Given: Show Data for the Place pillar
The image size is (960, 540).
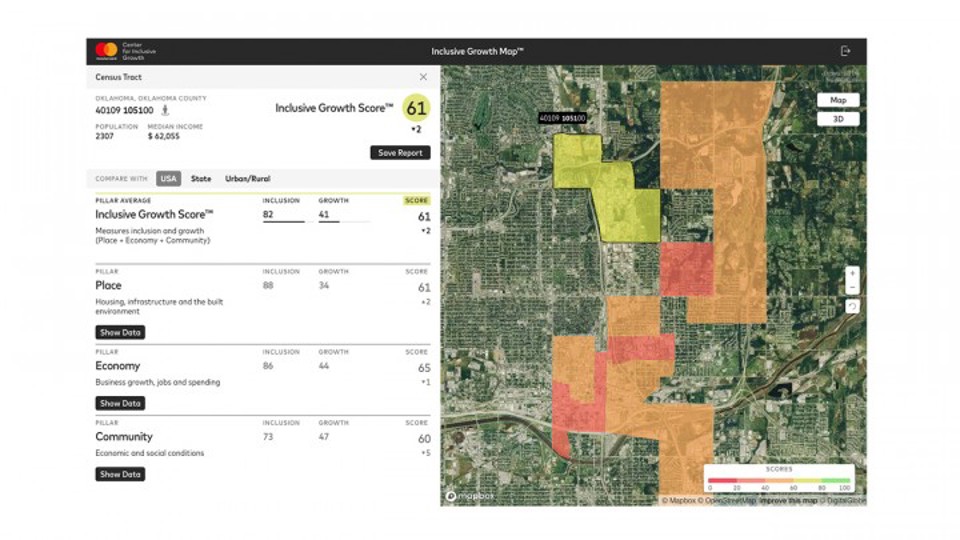Looking at the screenshot, I should 120,332.
